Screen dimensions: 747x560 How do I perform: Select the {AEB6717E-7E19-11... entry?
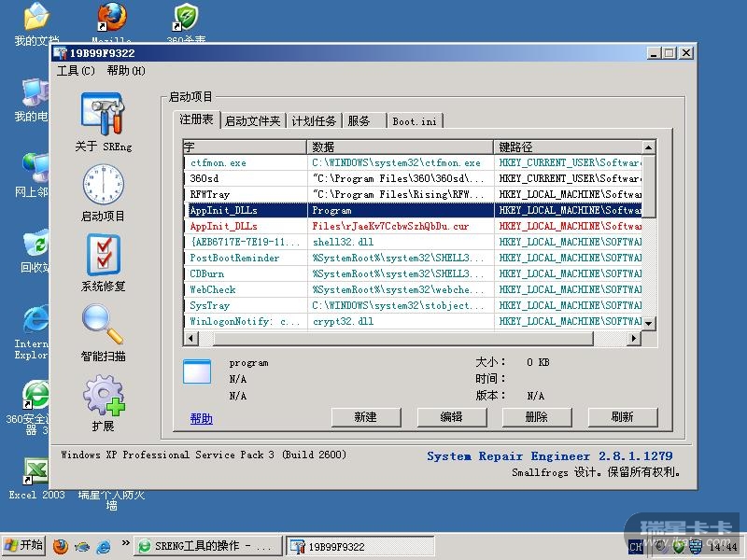pos(413,242)
